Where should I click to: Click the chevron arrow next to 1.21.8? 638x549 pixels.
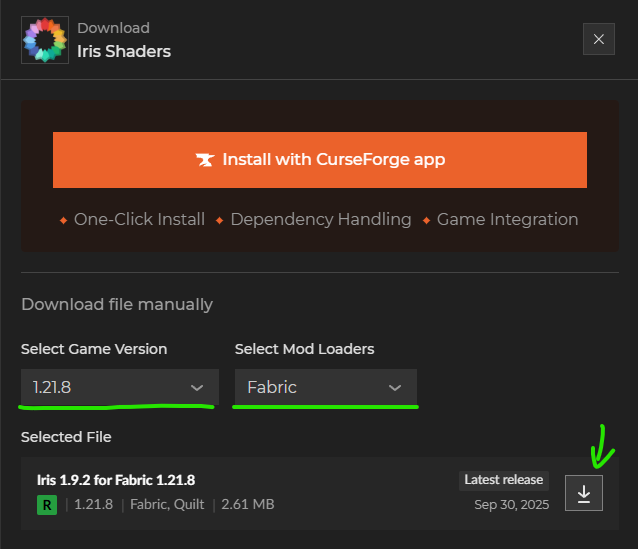pos(197,388)
